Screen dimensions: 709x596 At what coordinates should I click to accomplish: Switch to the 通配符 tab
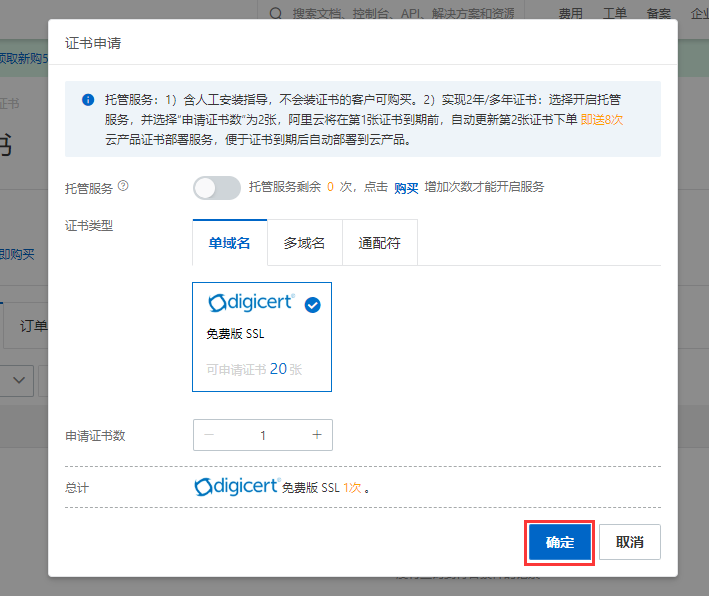[x=379, y=243]
